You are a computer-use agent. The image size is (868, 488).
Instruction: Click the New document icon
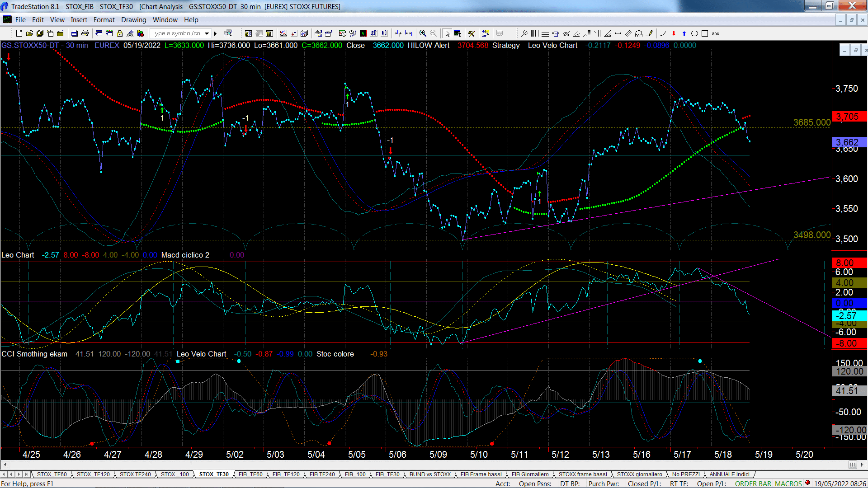(19, 33)
